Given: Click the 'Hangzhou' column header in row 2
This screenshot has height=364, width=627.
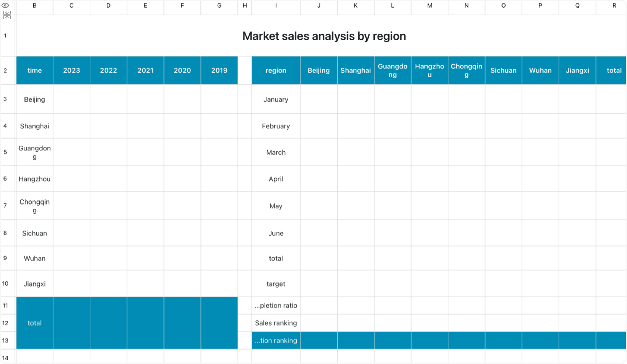Looking at the screenshot, I should (x=430, y=70).
